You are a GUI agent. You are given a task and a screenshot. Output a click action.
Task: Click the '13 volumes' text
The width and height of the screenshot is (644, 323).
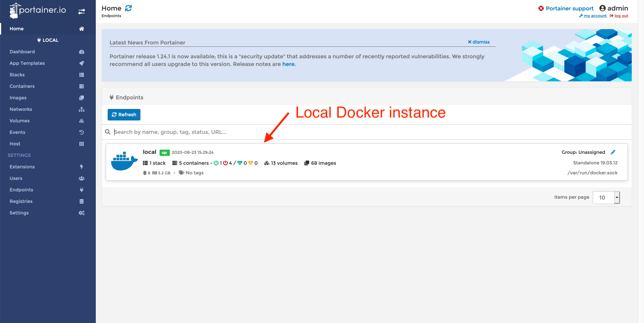click(284, 163)
